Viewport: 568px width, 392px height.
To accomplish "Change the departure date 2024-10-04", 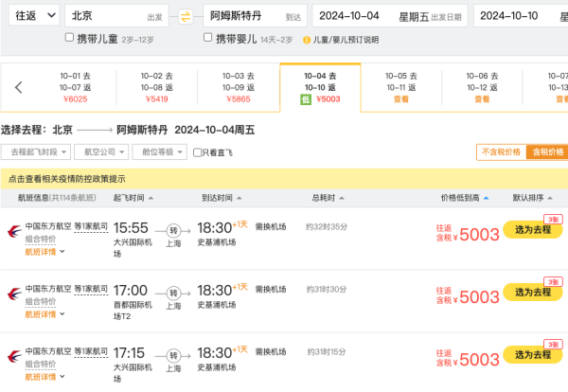I will pyautogui.click(x=390, y=15).
